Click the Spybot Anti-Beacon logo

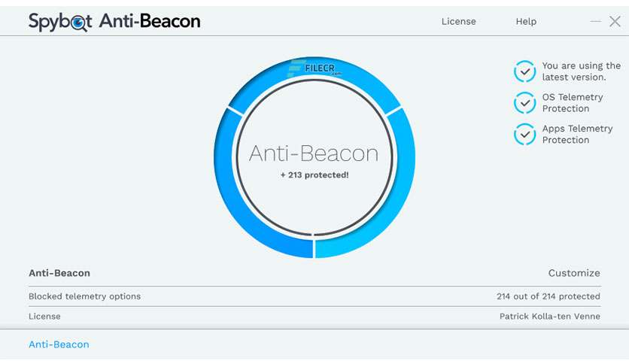coord(114,21)
